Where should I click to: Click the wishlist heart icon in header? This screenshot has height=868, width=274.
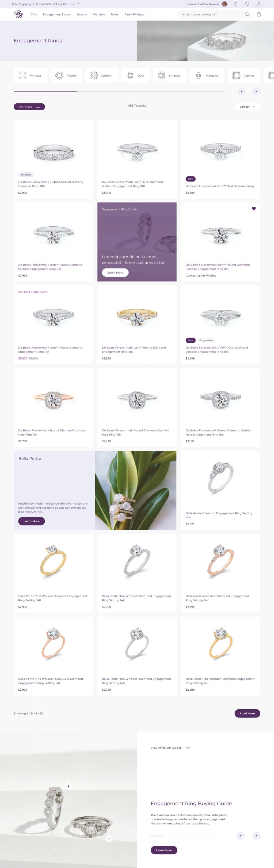coord(247,4)
